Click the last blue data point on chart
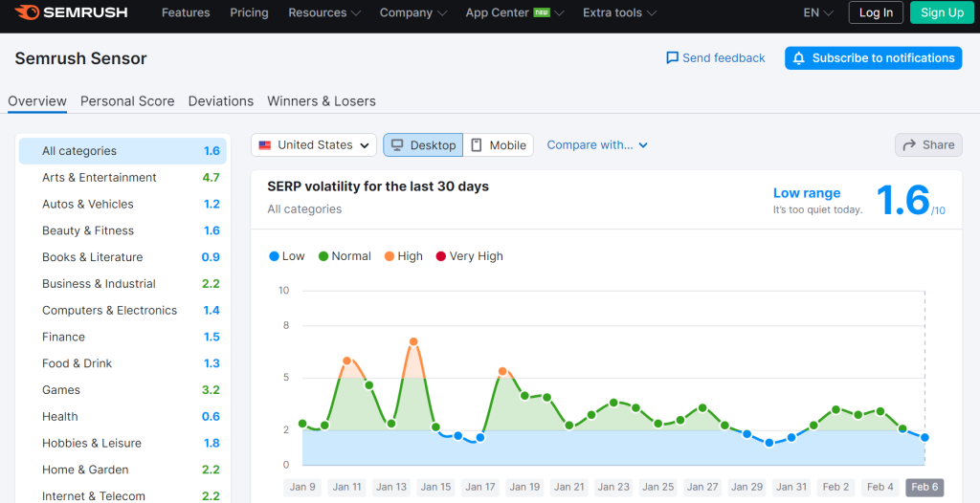 click(924, 437)
